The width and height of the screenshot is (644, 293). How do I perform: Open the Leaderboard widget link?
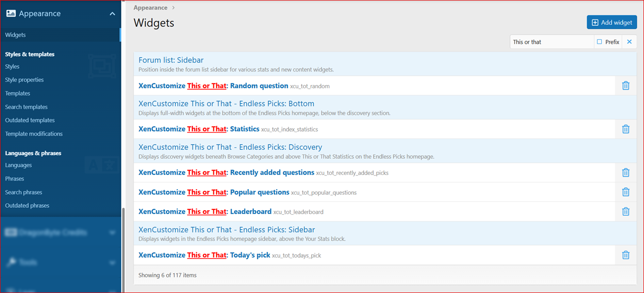205,212
